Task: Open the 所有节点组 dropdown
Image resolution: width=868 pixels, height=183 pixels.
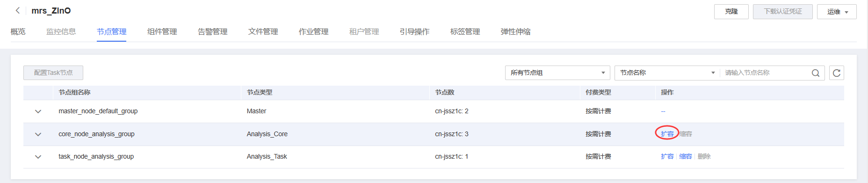Action: point(557,73)
